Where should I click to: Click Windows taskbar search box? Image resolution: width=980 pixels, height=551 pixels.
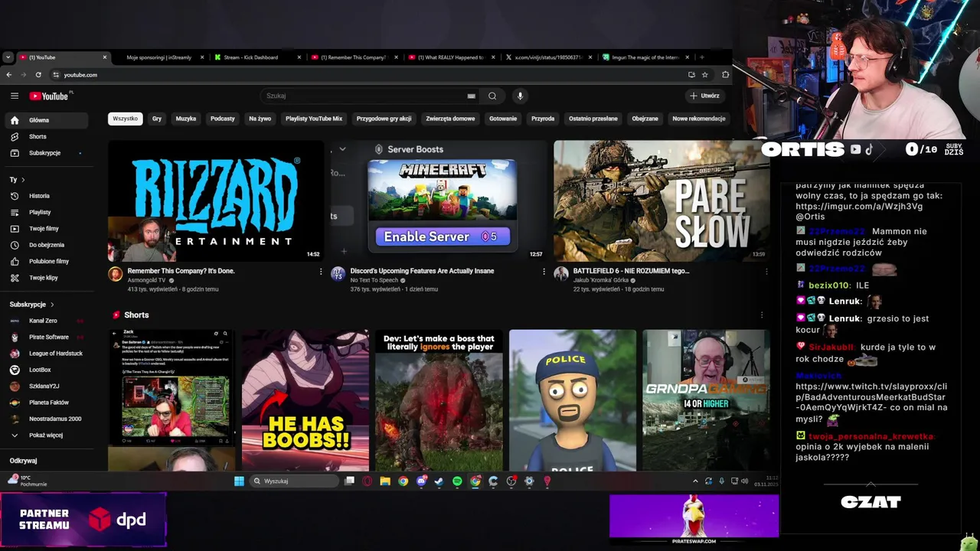(x=295, y=481)
